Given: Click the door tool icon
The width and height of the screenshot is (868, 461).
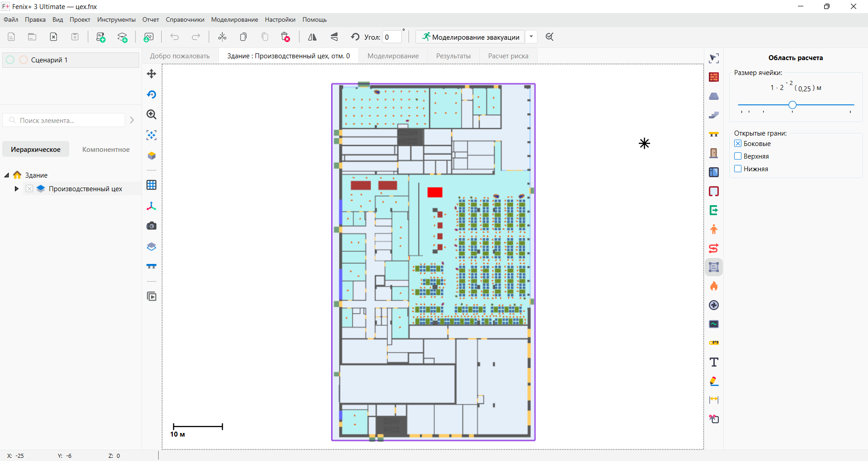Looking at the screenshot, I should click(714, 153).
